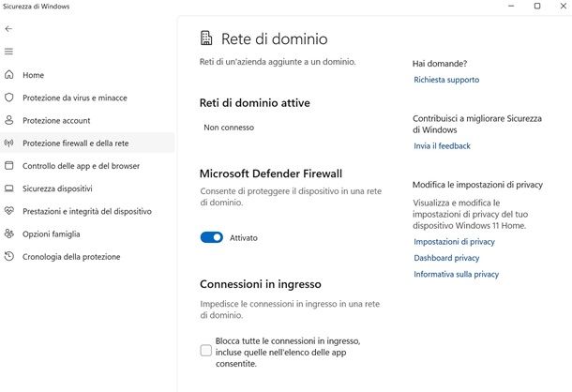572x392 pixels.
Task: Click the laptop icon for Sicurezza dispositivi
Action: point(9,188)
